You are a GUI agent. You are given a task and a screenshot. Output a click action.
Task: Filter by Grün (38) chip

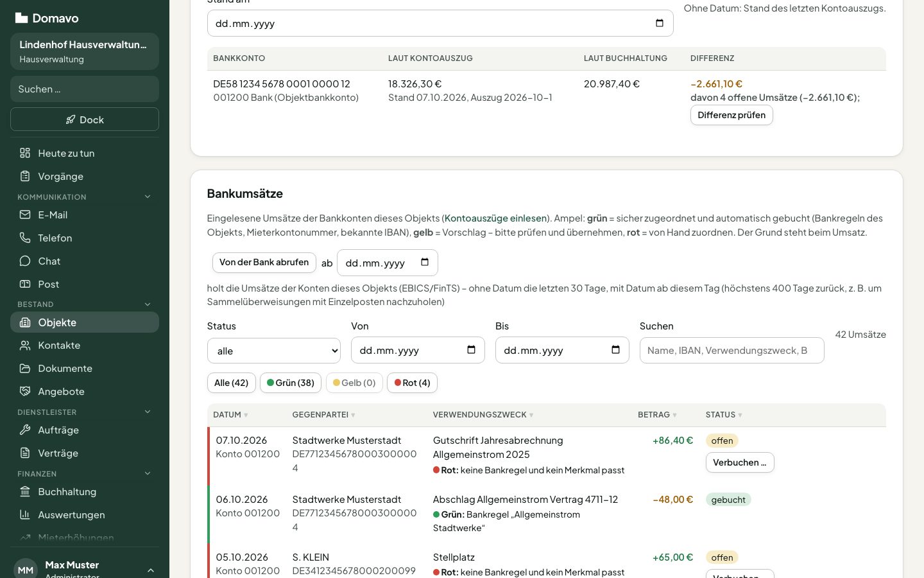[x=291, y=383]
